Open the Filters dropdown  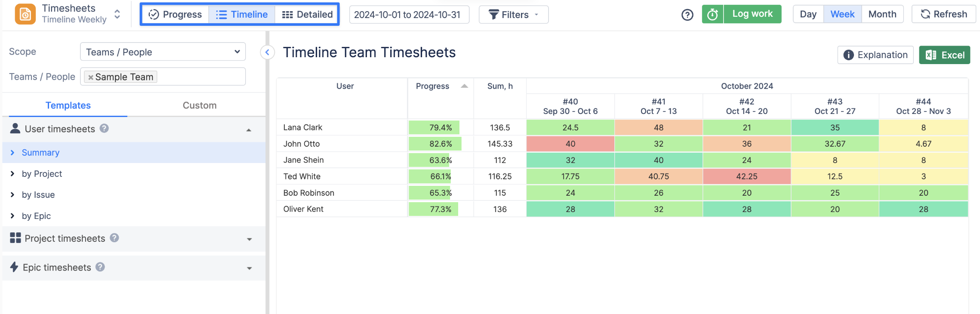click(x=513, y=15)
